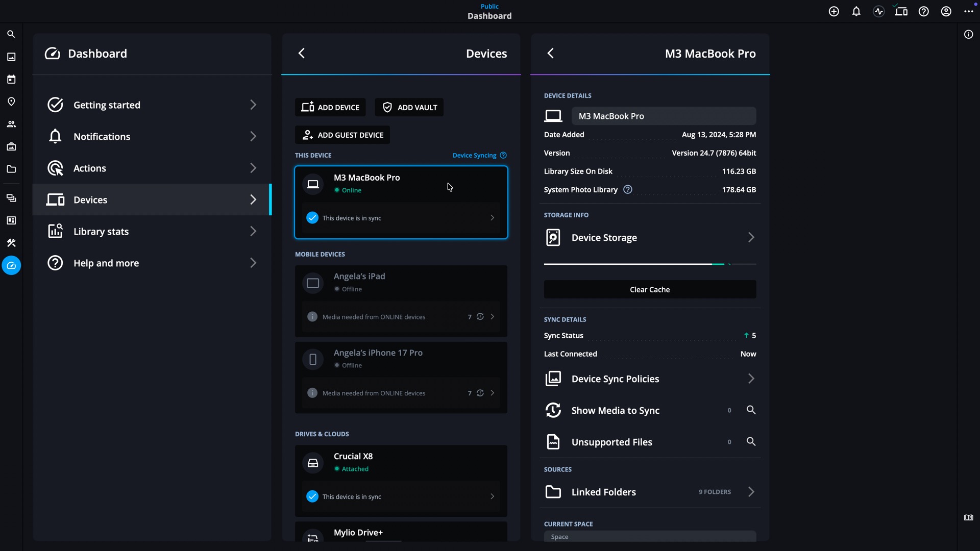Open the activity pulse icon in top bar
The height and width of the screenshot is (551, 980).
click(879, 11)
